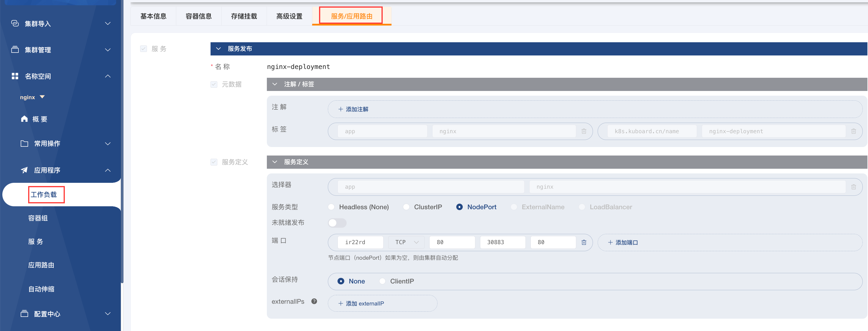Select ClientIP session affinity
The image size is (868, 331).
point(382,281)
